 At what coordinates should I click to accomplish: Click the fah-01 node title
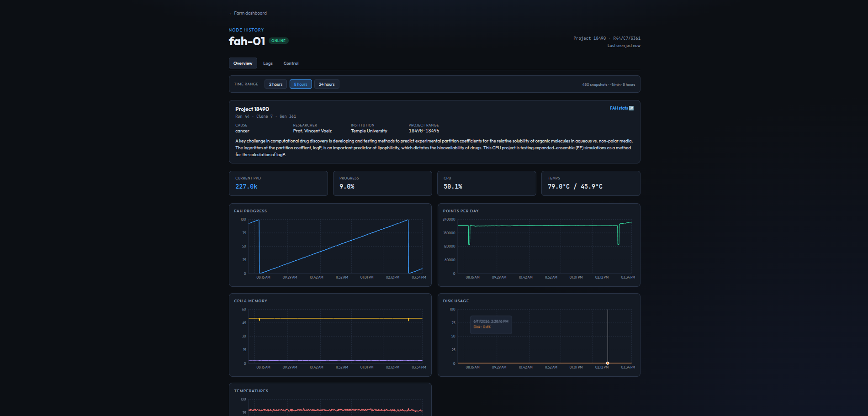pyautogui.click(x=247, y=41)
